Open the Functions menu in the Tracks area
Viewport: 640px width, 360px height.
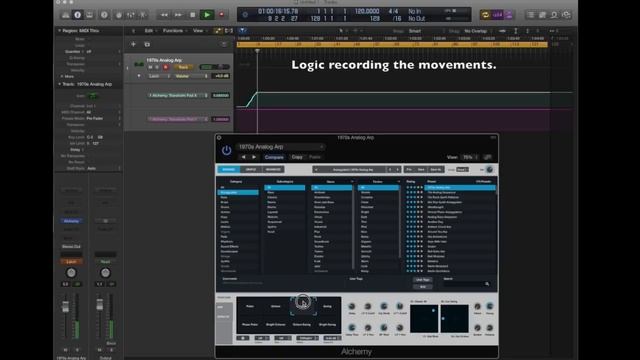(174, 31)
